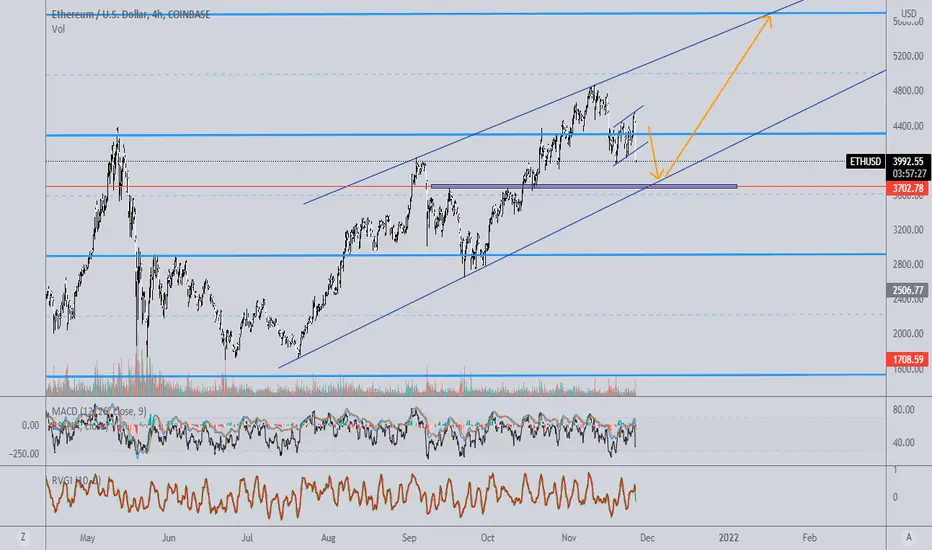This screenshot has height=550, width=932.
Task: Select the MACD (12, 26, close, 9) legend
Action: click(x=99, y=411)
